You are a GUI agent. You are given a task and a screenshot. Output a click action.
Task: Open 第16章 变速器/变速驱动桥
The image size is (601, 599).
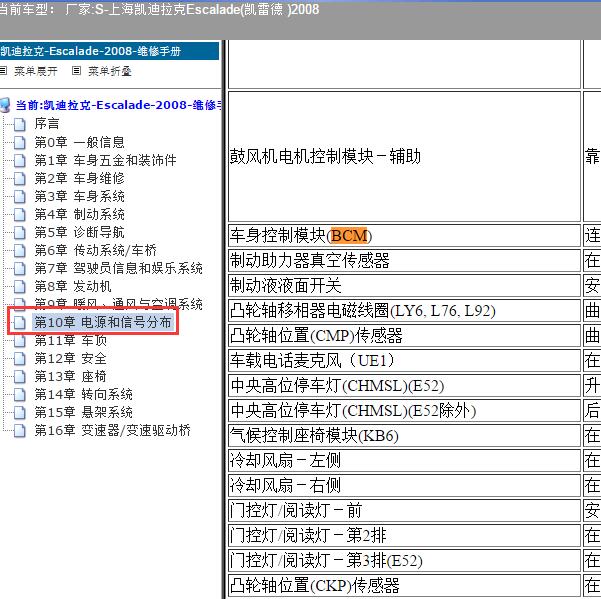112,430
